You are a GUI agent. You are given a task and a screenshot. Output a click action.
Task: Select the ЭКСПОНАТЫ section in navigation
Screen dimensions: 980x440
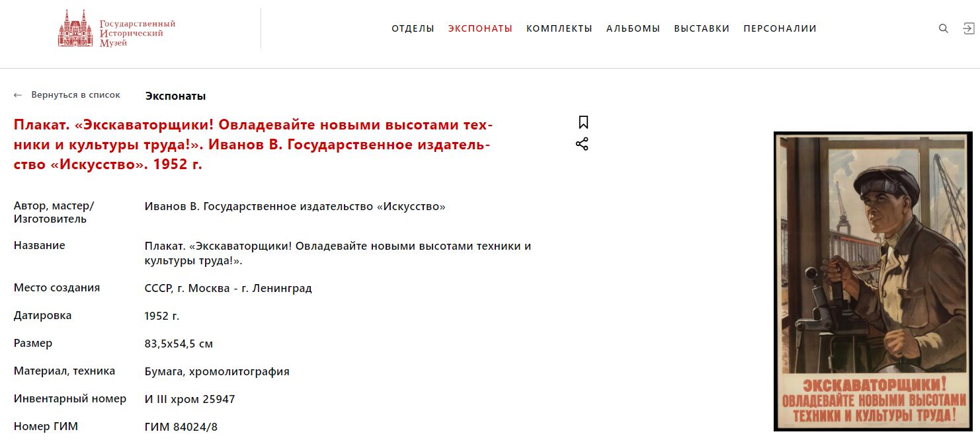coord(480,28)
